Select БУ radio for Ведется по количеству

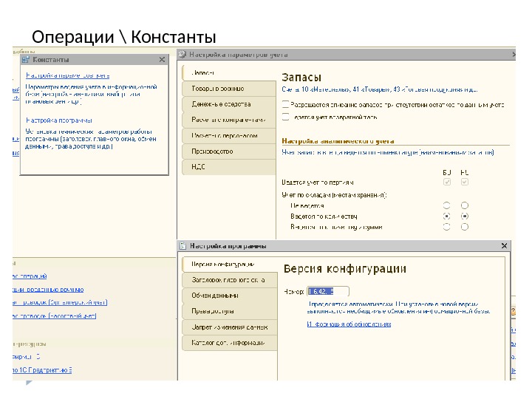[447, 216]
